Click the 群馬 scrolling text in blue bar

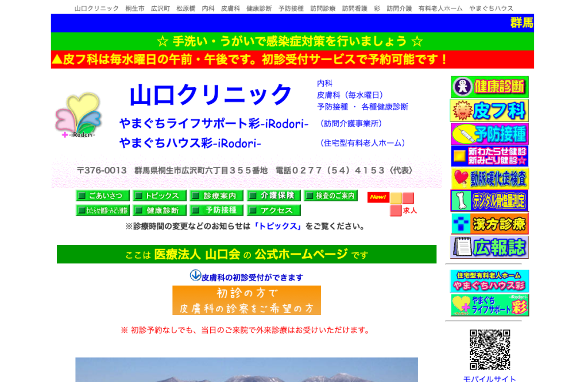click(x=521, y=23)
